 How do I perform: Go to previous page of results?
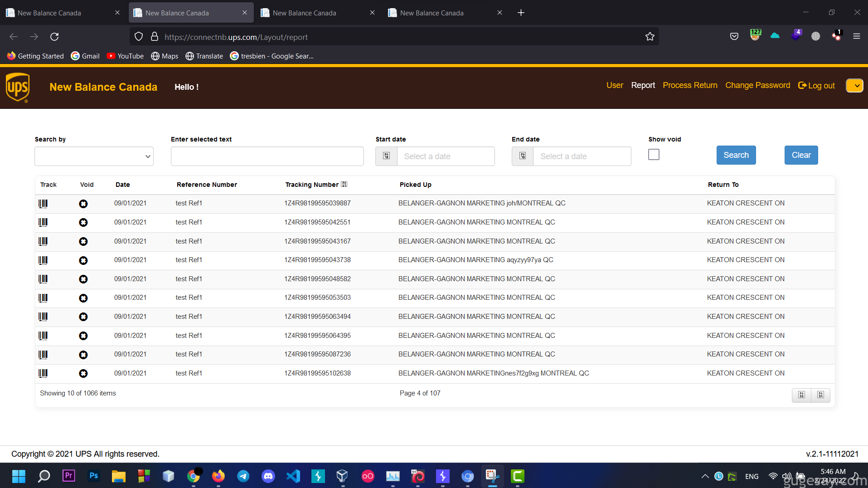point(801,395)
